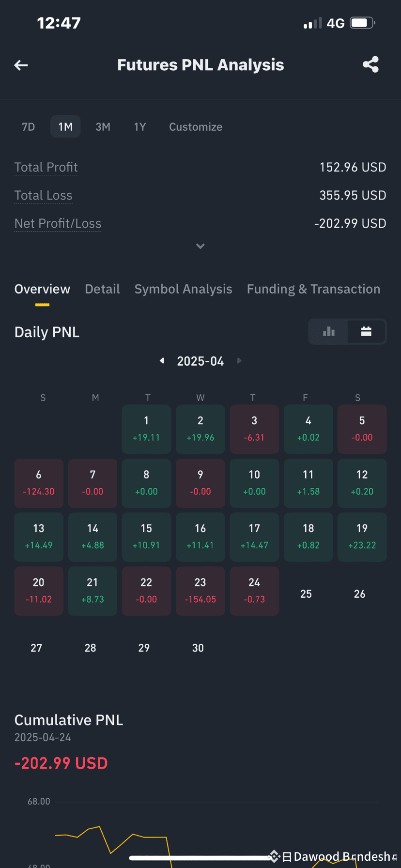Select April 6 calendar cell
This screenshot has height=868, width=401.
click(x=39, y=483)
